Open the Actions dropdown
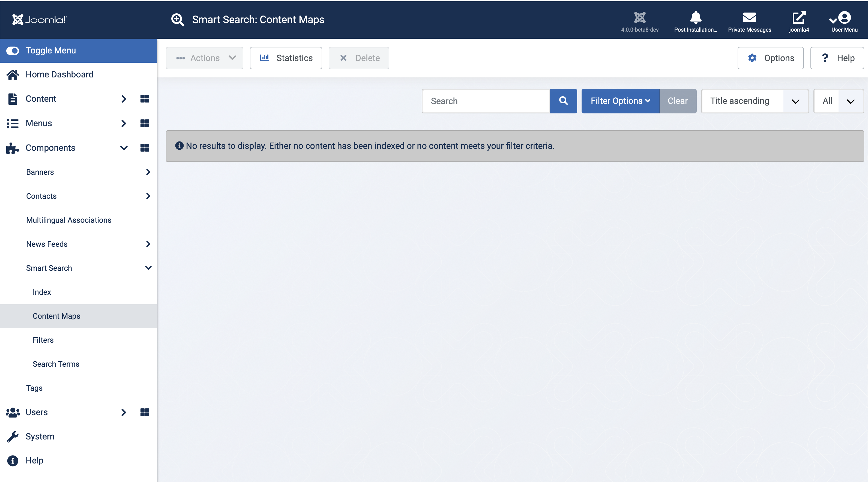The height and width of the screenshot is (482, 868). point(205,58)
